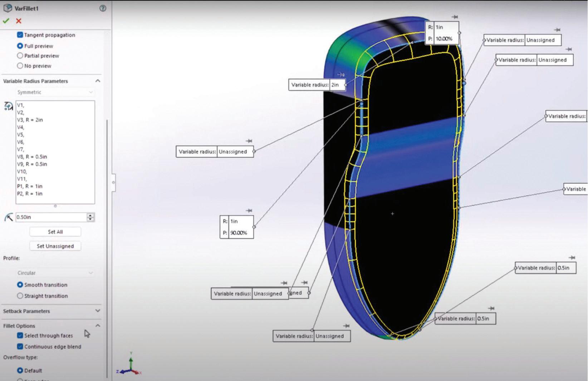Edit the 90.00% position value in the callout
The height and width of the screenshot is (381, 588).
pos(241,233)
